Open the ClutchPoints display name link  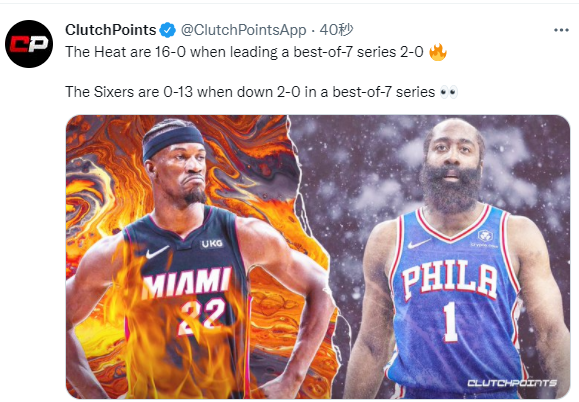tap(111, 30)
